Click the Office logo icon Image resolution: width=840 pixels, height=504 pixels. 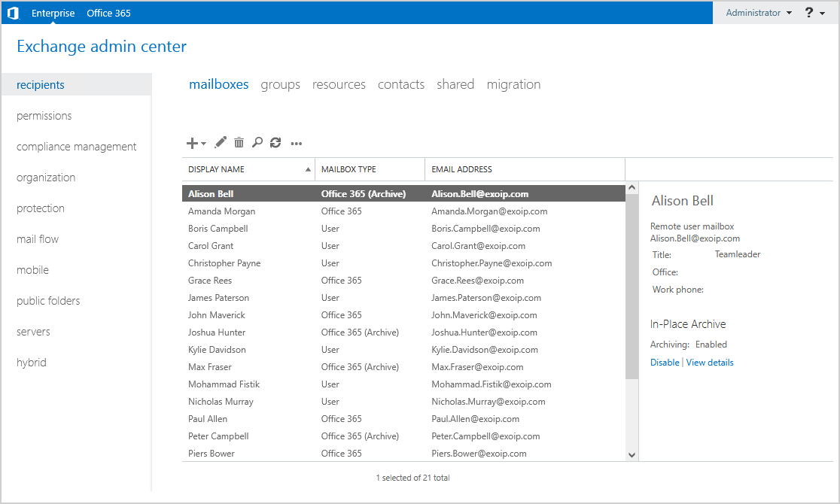point(14,13)
